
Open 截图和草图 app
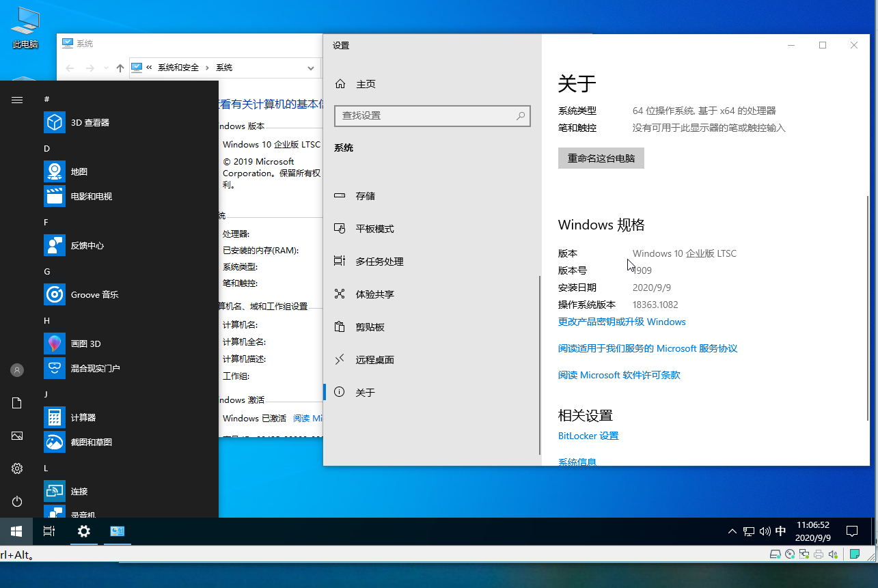click(130, 442)
